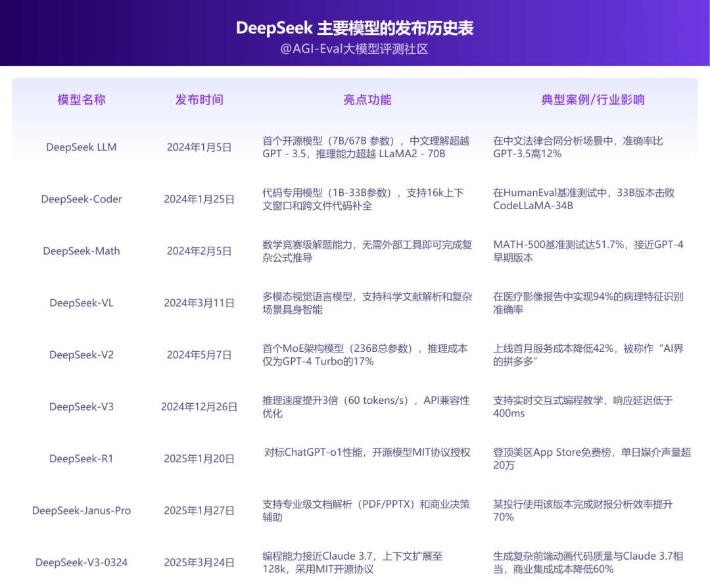Click the date '2025年3月24日'
Screen dimensions: 710x588
coord(199,562)
